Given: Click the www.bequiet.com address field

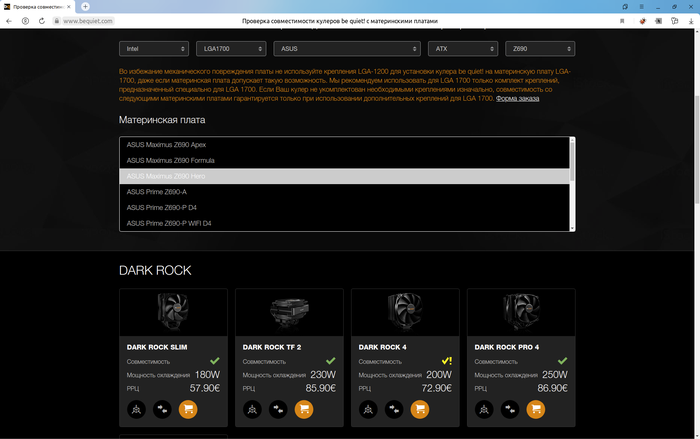Looking at the screenshot, I should pyautogui.click(x=88, y=21).
